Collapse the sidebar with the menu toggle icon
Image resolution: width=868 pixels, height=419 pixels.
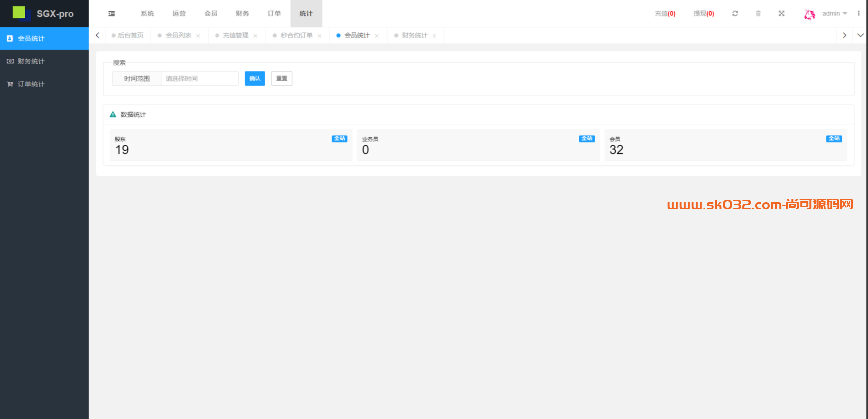(x=112, y=14)
